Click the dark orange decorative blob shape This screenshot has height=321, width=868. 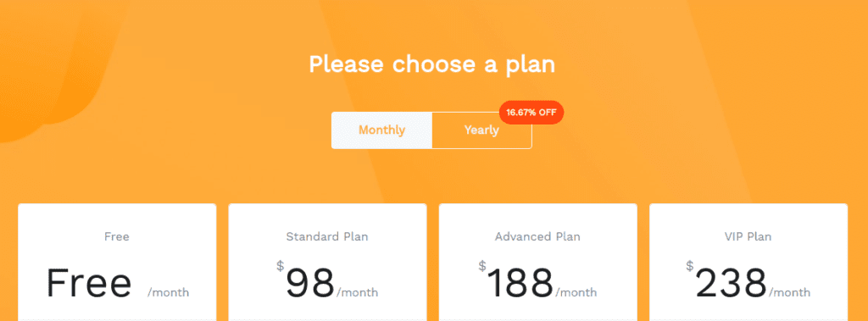[x=50, y=66]
